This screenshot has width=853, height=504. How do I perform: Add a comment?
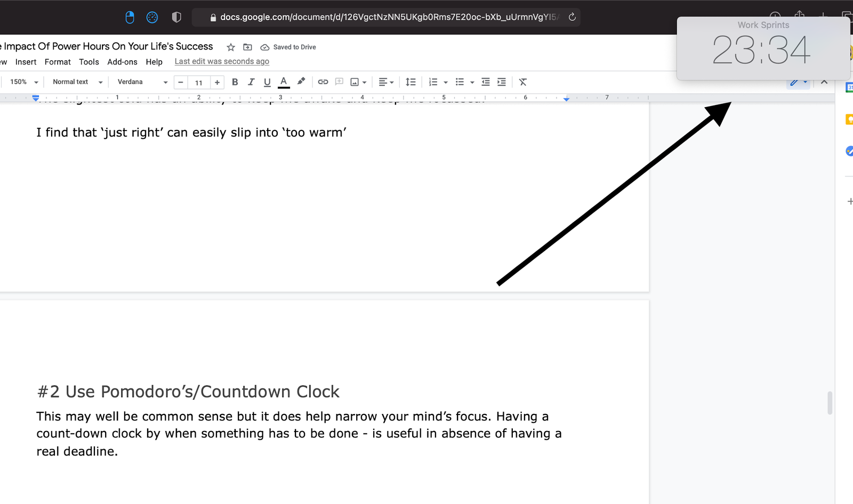339,82
